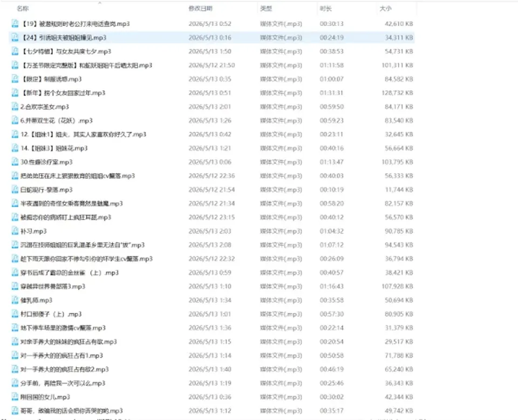Sort files by the 名称 column header
518x420 pixels.
coord(23,9)
